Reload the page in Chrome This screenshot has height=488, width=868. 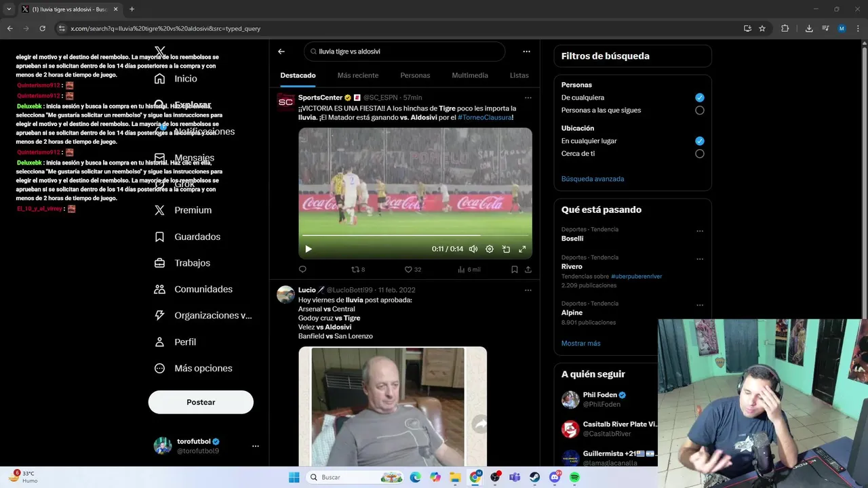click(42, 28)
